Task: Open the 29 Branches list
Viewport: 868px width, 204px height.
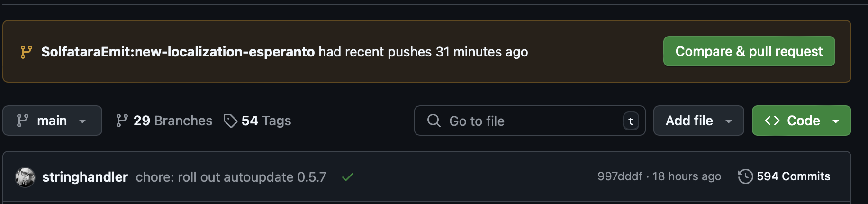Action: (x=164, y=121)
